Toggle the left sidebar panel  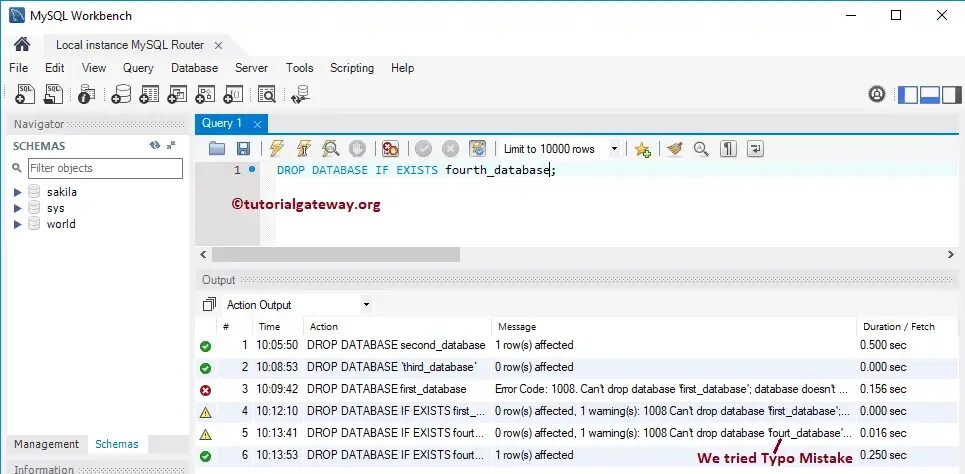(x=908, y=94)
